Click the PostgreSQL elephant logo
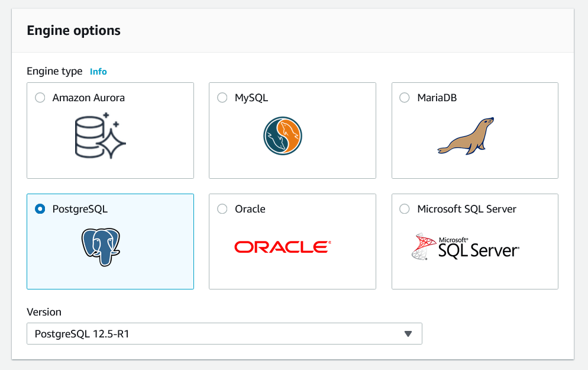This screenshot has width=588, height=370. (101, 247)
